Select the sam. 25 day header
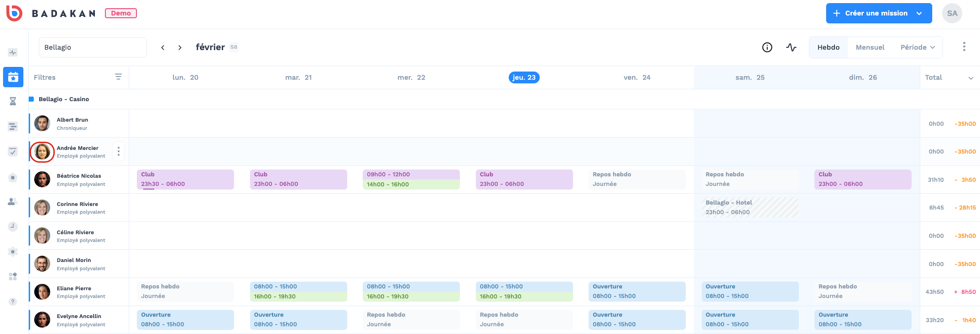 pos(750,77)
